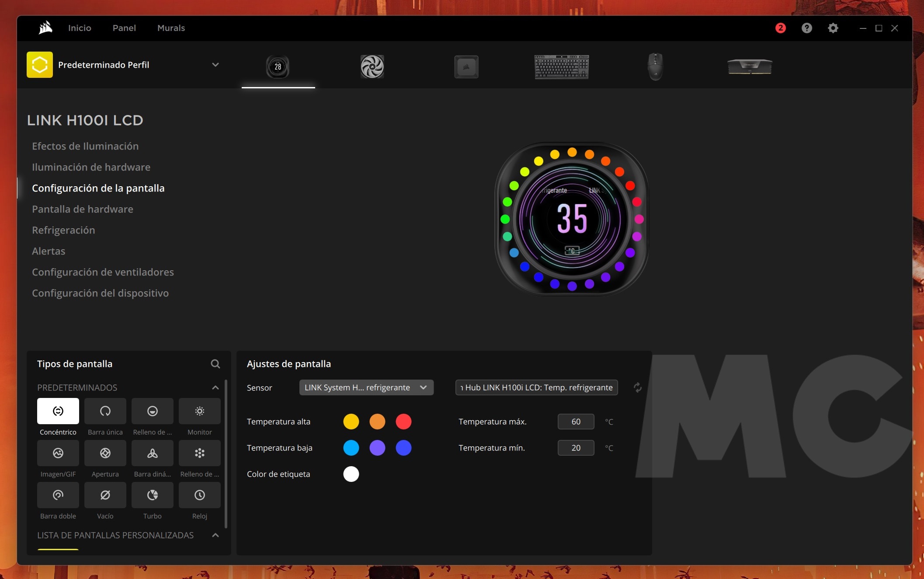Open the Murals tab
The width and height of the screenshot is (924, 579).
click(171, 28)
